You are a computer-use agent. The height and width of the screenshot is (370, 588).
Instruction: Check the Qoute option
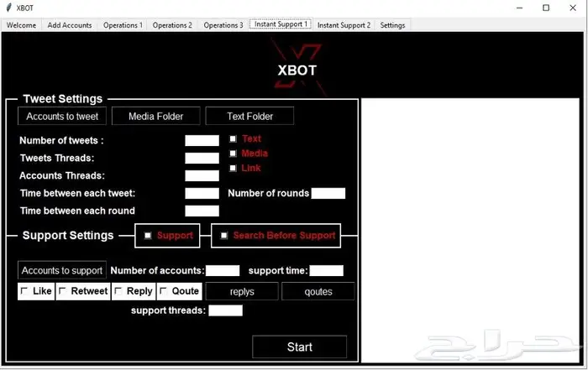(163, 291)
